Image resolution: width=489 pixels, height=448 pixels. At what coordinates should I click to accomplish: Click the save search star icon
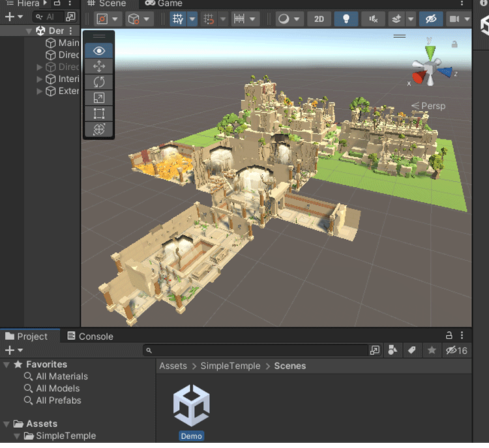[432, 350]
